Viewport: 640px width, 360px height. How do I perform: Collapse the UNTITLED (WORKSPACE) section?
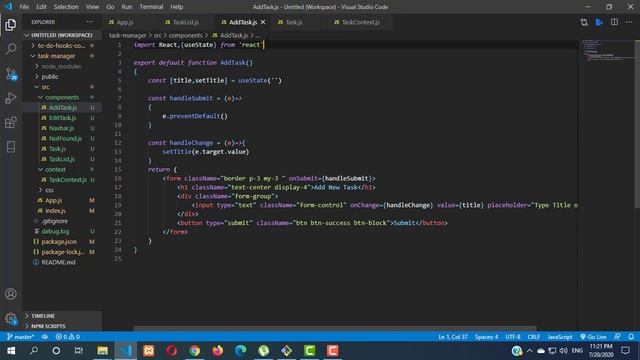click(x=61, y=35)
